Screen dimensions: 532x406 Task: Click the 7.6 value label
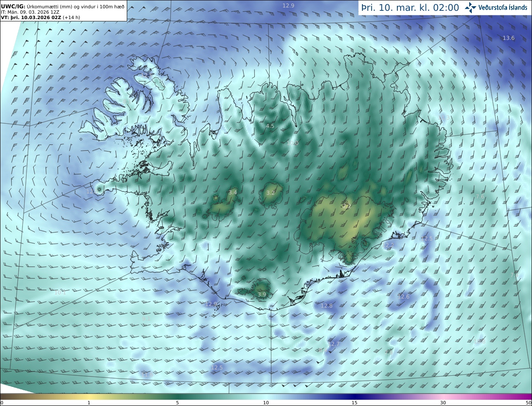coord(480,196)
